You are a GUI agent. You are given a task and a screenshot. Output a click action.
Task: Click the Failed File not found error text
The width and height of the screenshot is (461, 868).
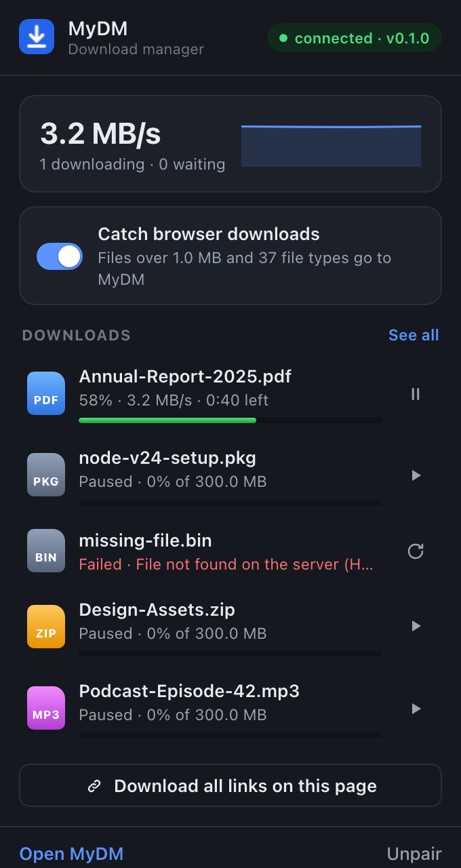coord(226,564)
